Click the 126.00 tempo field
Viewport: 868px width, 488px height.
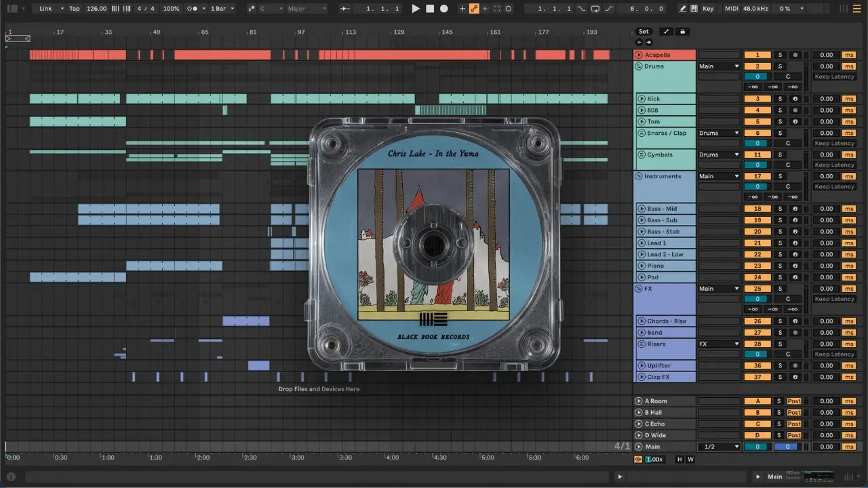[x=97, y=9]
